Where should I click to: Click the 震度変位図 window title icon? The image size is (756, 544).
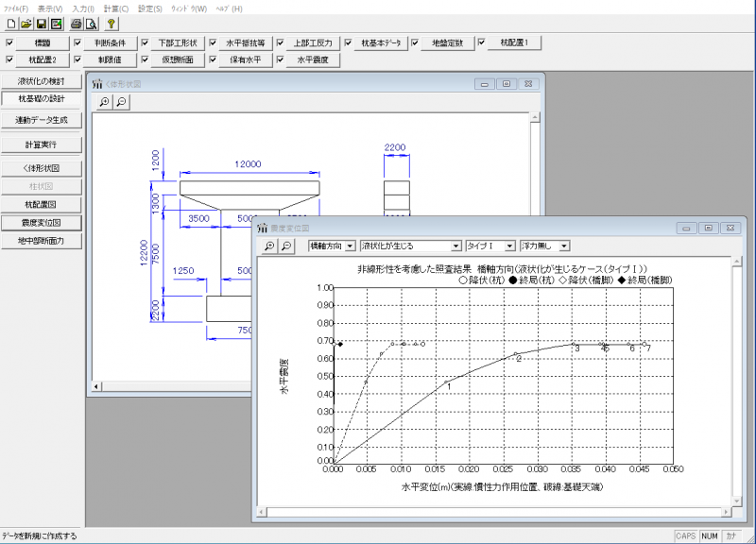tap(263, 228)
